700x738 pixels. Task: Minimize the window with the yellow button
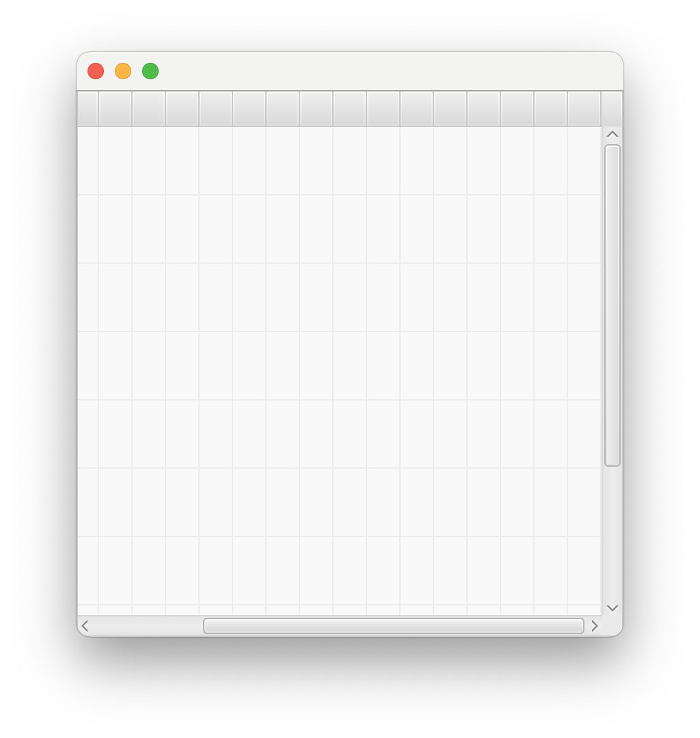123,71
